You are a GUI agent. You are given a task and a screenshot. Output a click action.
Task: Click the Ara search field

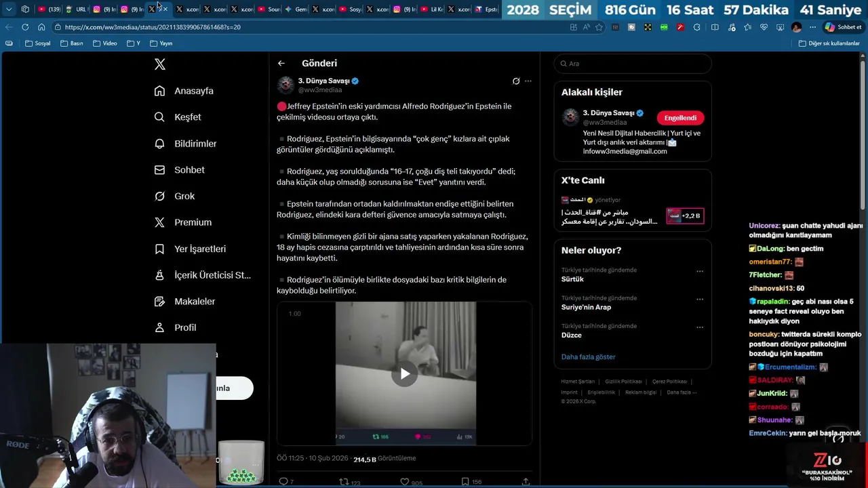(633, 64)
